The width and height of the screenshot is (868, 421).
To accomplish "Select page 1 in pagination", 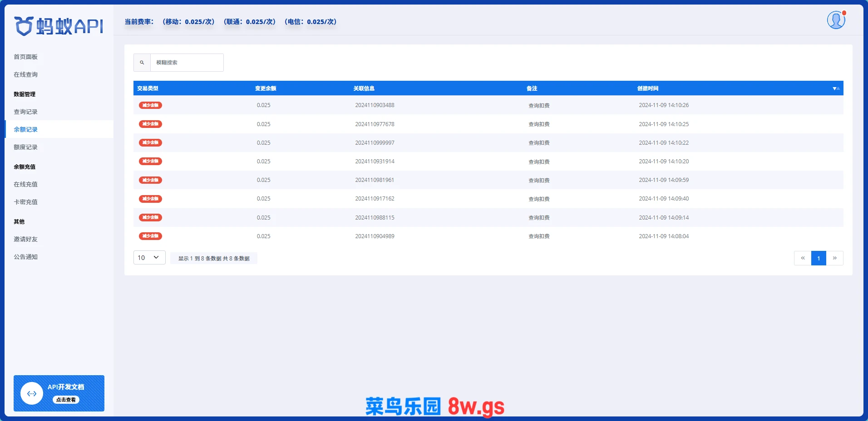I will point(819,258).
